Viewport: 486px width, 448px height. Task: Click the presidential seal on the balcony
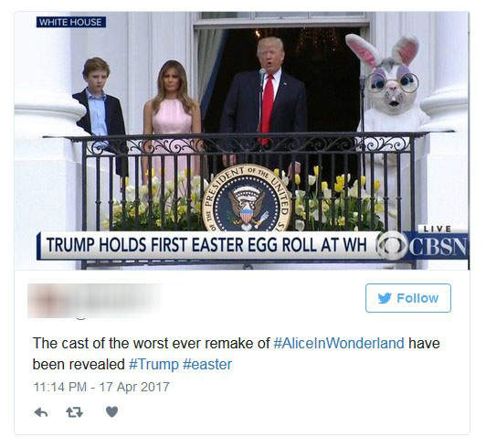pyautogui.click(x=247, y=198)
